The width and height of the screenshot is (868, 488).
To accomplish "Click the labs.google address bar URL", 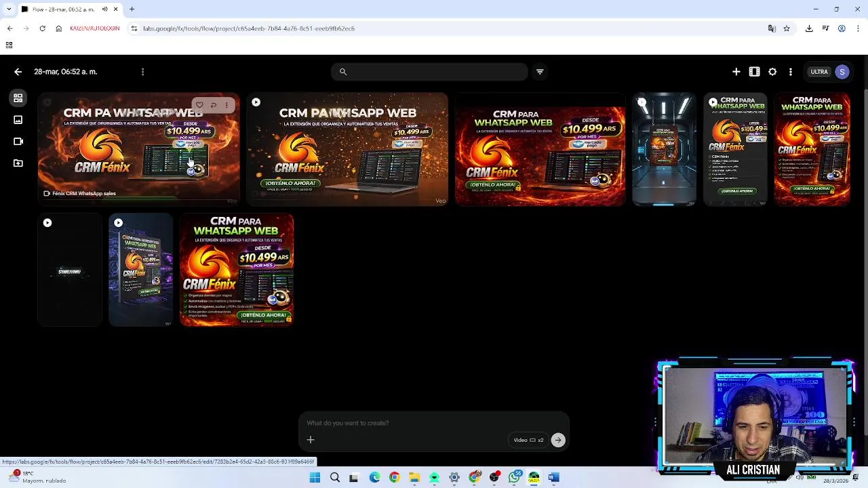I will tap(249, 28).
